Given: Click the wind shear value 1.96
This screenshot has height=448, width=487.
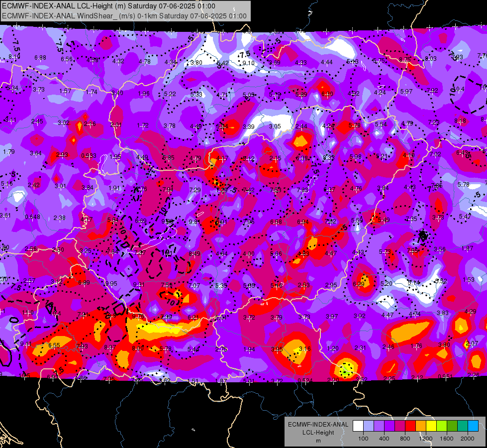Looking at the screenshot, I should [144, 94].
